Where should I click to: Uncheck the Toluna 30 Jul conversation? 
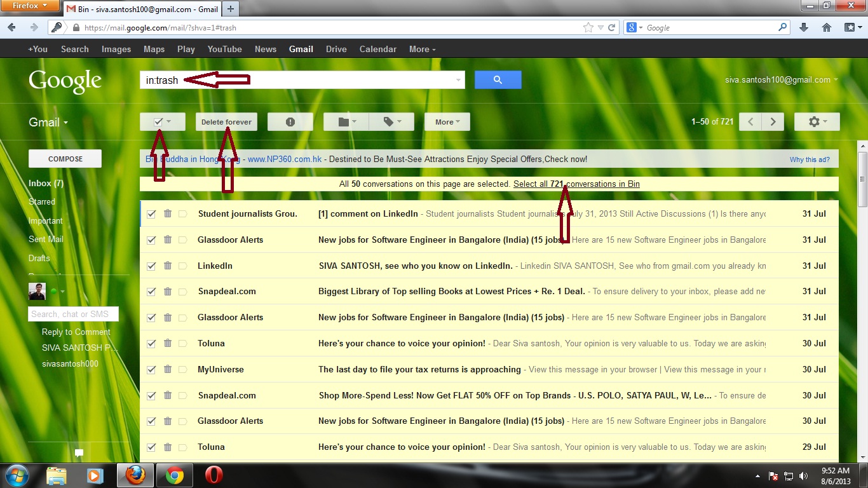pyautogui.click(x=151, y=344)
